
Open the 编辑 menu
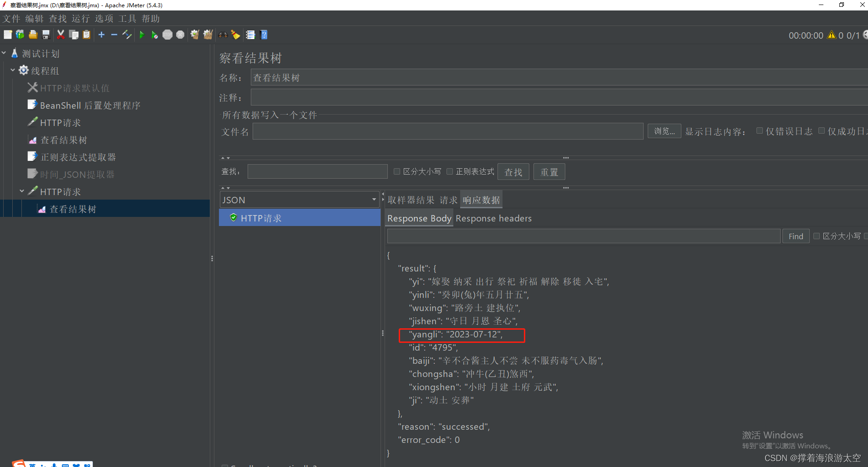pyautogui.click(x=34, y=19)
